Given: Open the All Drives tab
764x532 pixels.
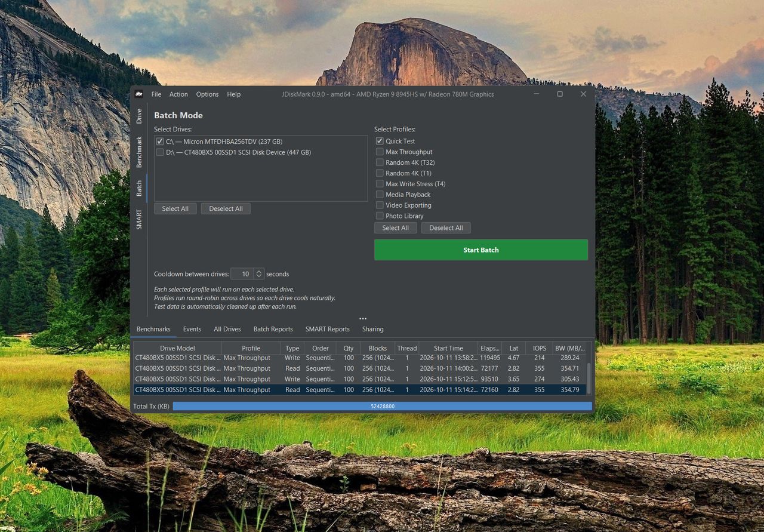Looking at the screenshot, I should tap(227, 329).
